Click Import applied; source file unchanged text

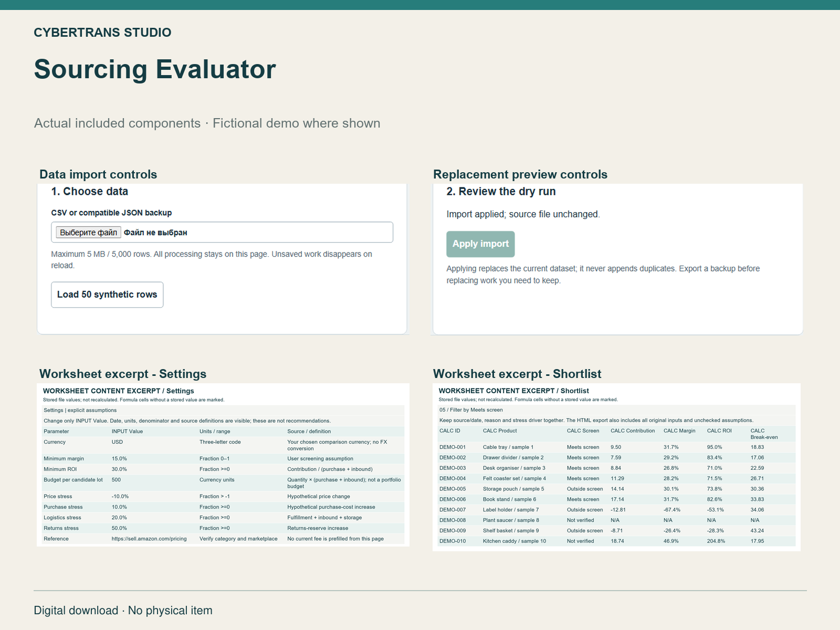[x=523, y=214]
